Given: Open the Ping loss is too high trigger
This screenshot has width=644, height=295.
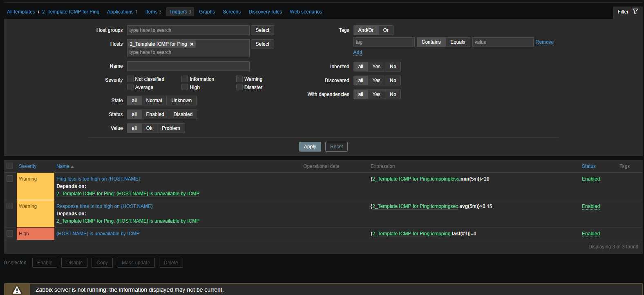Looking at the screenshot, I should [x=98, y=179].
